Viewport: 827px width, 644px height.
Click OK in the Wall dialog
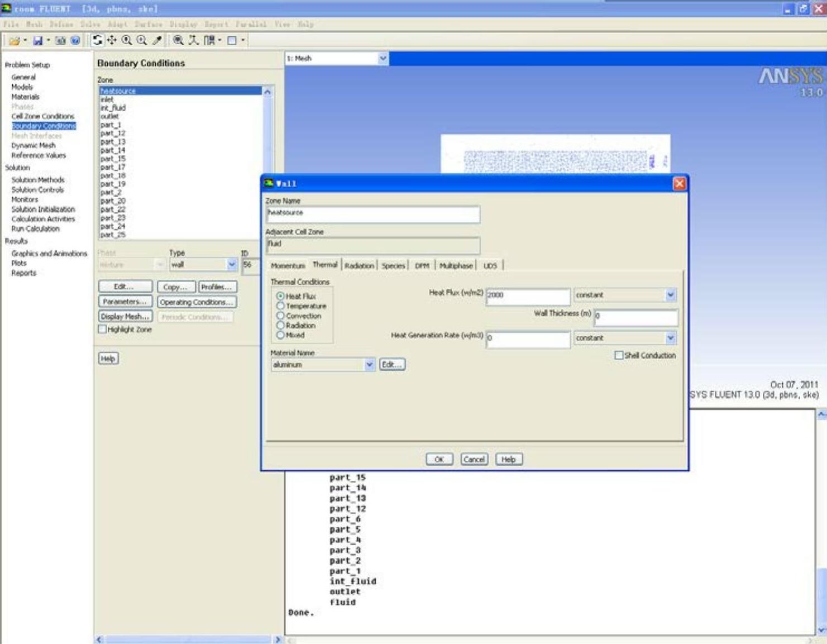[x=439, y=459]
